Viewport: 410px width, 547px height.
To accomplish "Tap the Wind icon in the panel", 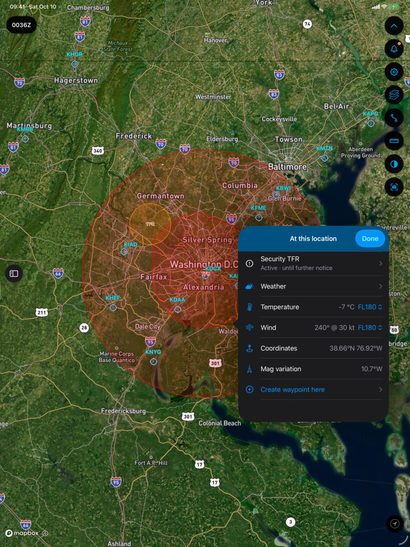I will click(249, 328).
